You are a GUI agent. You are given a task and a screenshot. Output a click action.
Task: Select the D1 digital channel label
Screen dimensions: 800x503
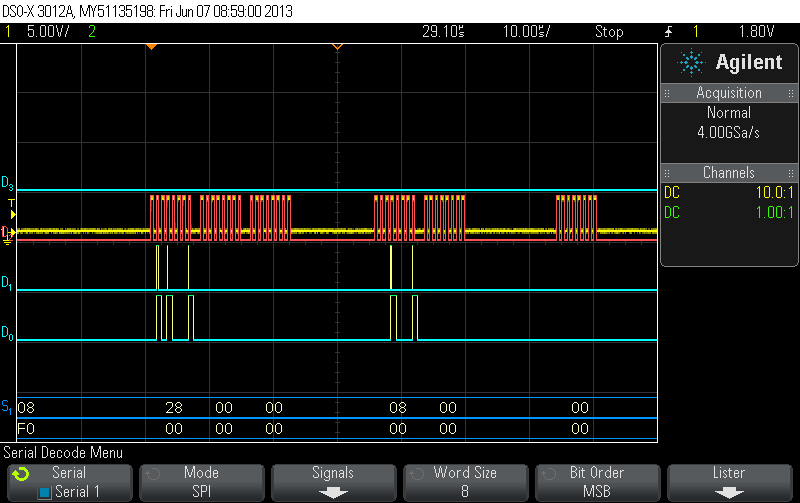click(7, 283)
